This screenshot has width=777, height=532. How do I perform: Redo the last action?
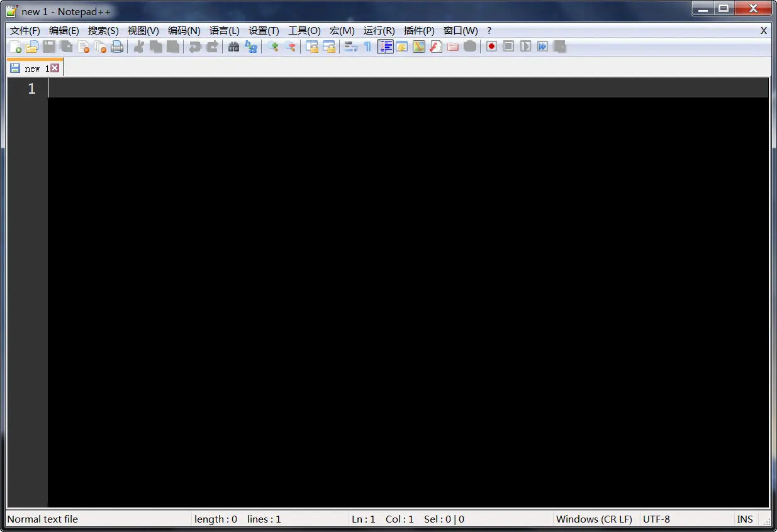coord(211,46)
